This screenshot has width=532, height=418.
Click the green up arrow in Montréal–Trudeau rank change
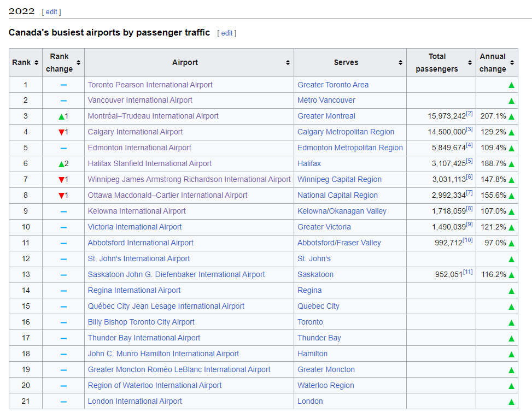tap(61, 116)
